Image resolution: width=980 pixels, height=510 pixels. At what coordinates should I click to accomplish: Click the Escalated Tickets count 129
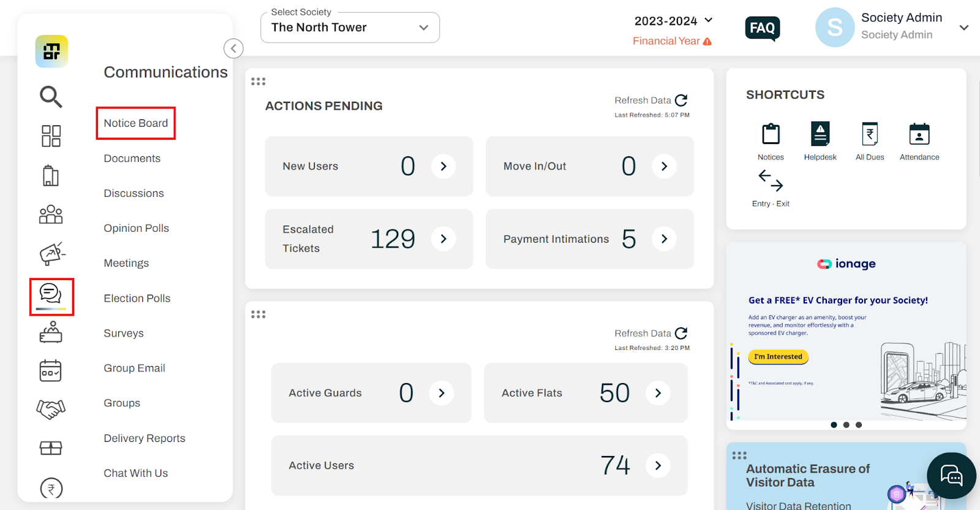(x=393, y=239)
